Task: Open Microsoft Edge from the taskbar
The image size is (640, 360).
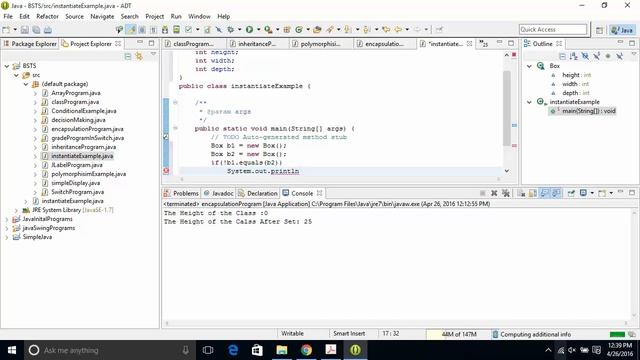Action: 233,350
